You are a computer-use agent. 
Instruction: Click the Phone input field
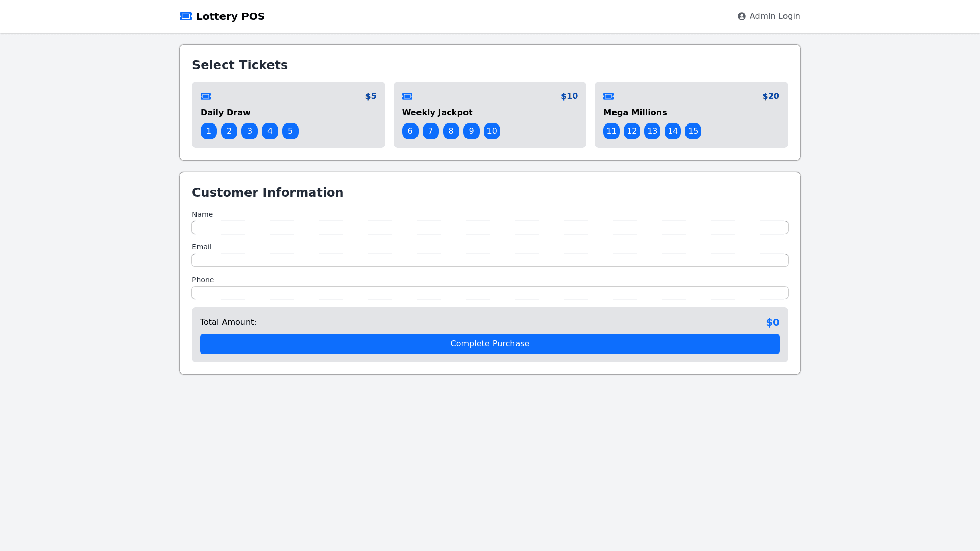coord(489,293)
